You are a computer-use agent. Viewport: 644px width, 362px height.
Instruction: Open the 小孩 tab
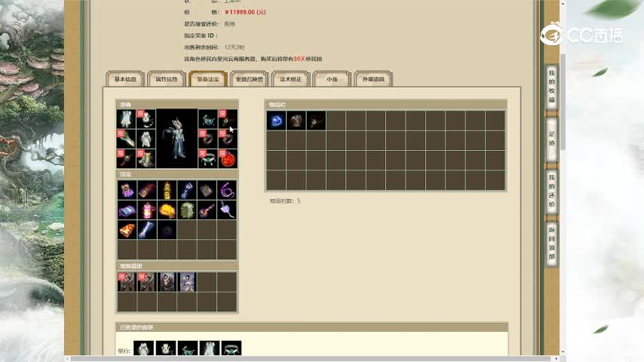click(332, 79)
